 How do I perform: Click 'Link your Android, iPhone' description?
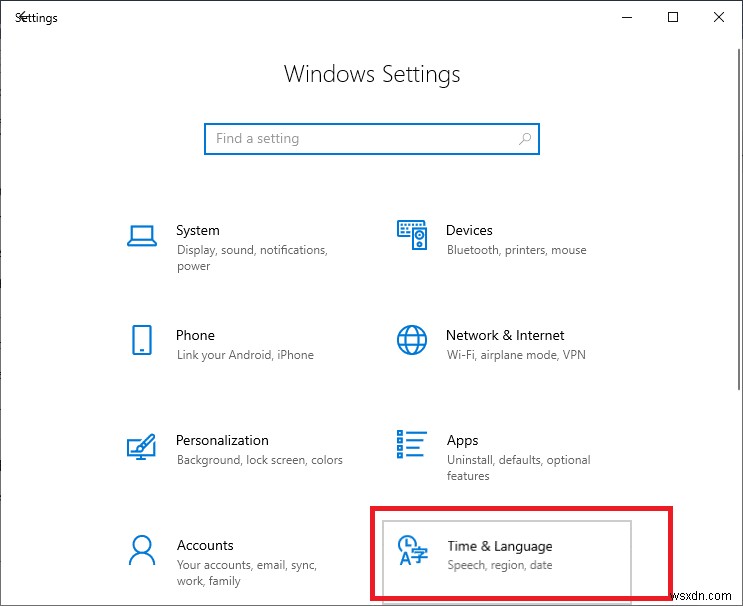click(x=245, y=355)
